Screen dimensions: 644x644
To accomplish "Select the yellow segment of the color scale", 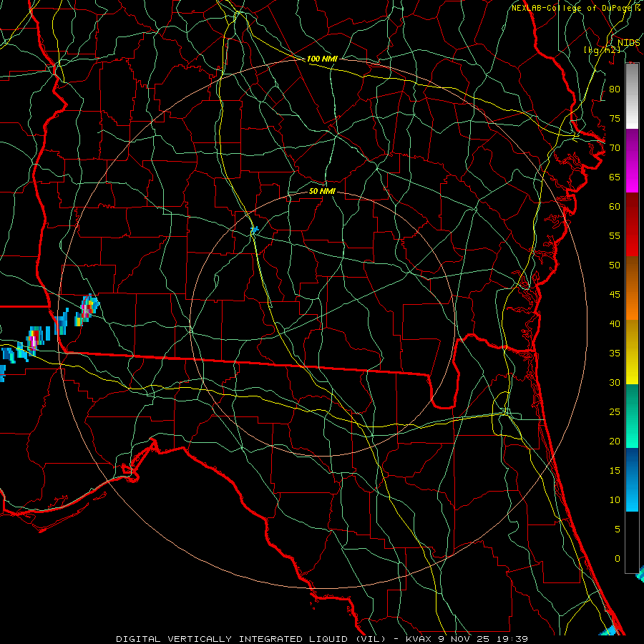I will (x=632, y=352).
